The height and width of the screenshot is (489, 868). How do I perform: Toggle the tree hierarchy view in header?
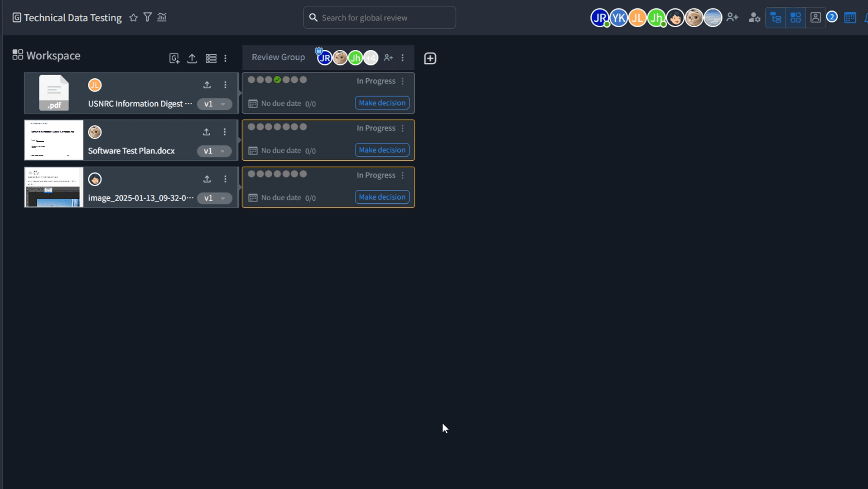pos(776,17)
